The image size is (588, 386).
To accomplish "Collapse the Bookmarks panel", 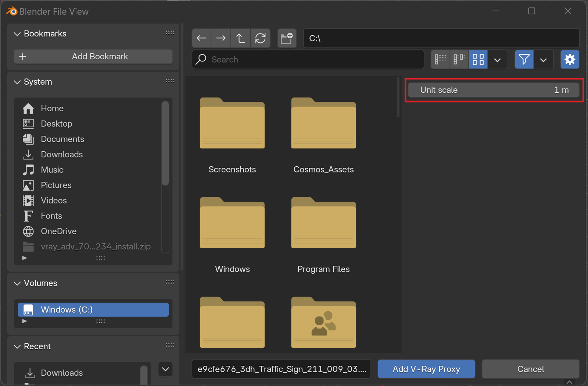I will pos(17,34).
